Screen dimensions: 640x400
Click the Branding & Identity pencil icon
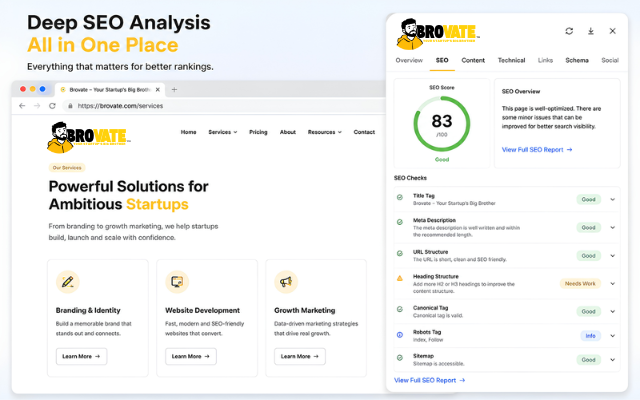tap(67, 282)
